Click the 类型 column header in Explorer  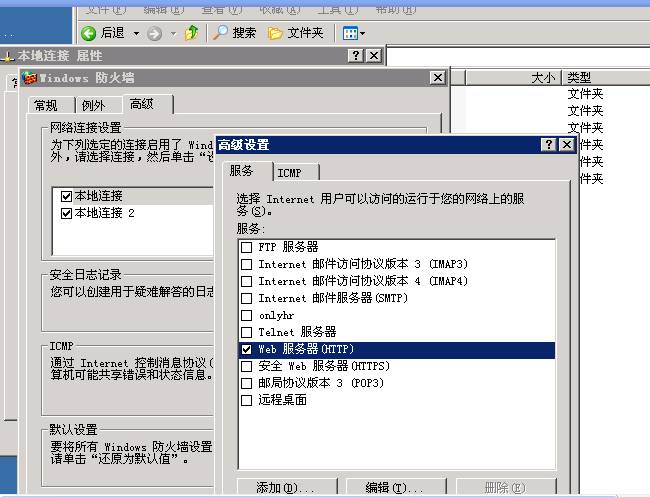[606, 78]
